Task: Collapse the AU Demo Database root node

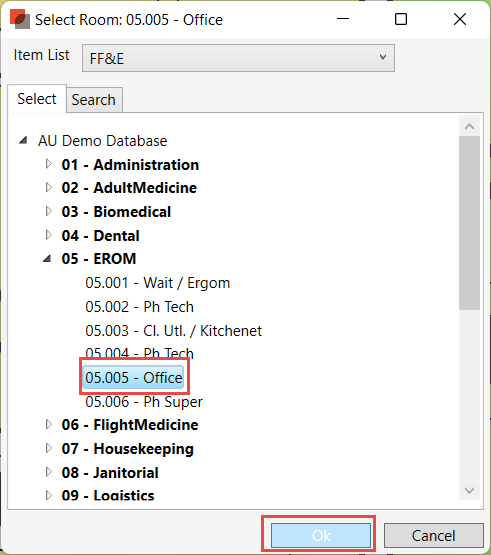Action: click(23, 141)
